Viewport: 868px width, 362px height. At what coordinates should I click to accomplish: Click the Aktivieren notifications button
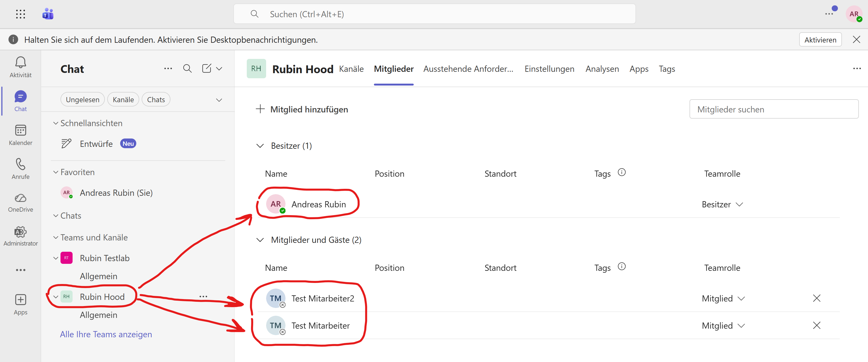(x=820, y=40)
